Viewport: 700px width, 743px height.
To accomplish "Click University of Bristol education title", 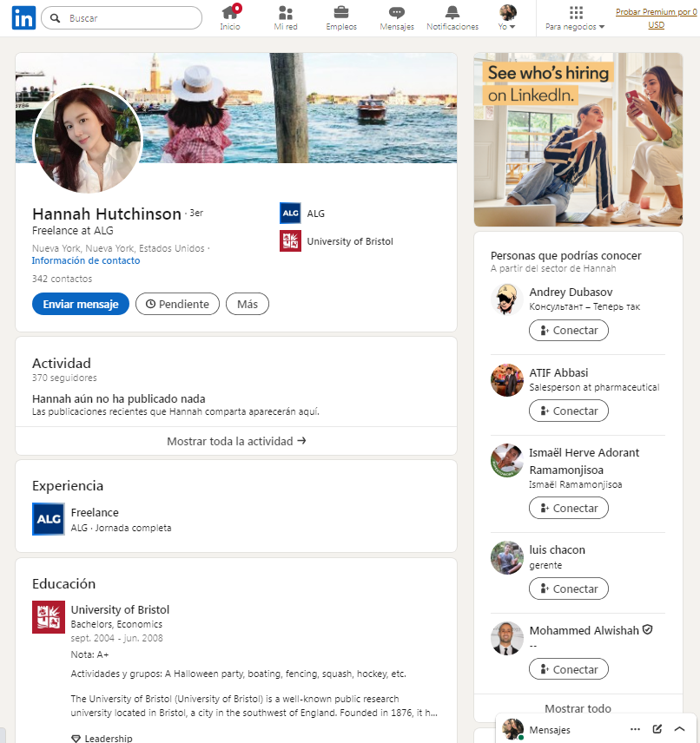I will pyautogui.click(x=120, y=609).
